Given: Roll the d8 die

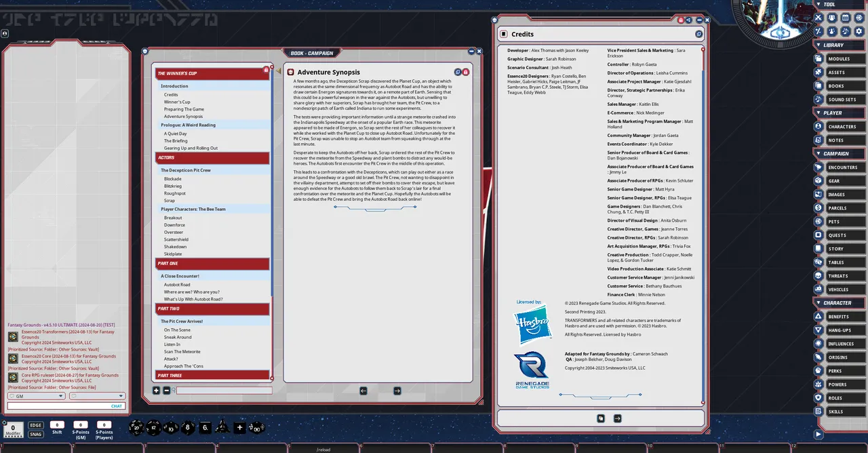Looking at the screenshot, I should [187, 427].
